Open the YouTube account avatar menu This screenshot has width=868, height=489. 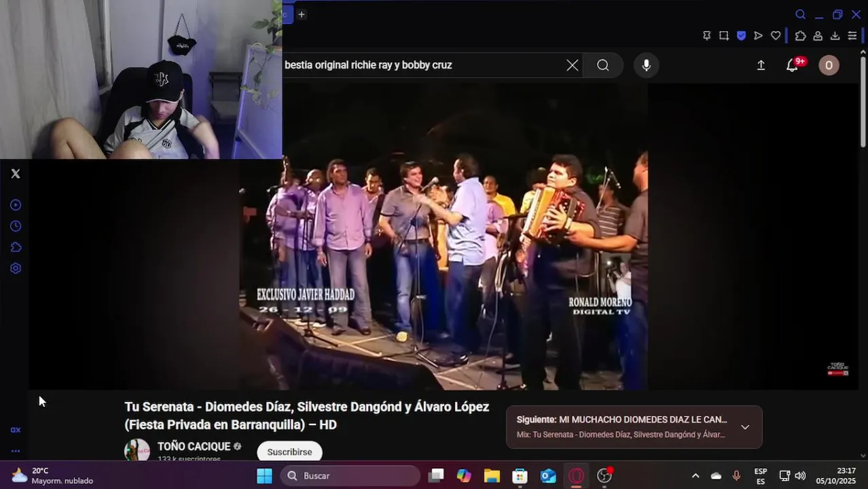click(829, 65)
